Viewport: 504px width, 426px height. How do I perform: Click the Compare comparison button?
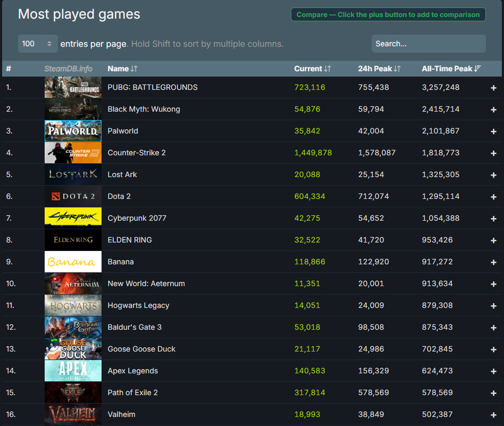tap(388, 14)
